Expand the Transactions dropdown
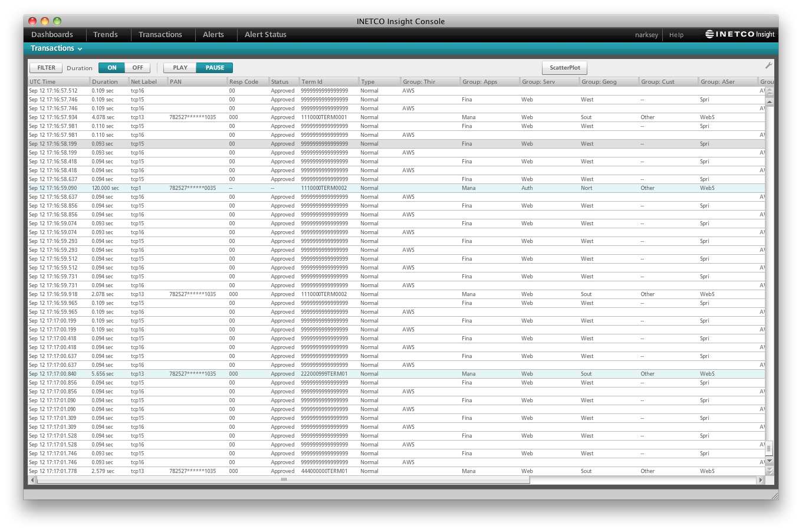The image size is (802, 532). click(57, 48)
